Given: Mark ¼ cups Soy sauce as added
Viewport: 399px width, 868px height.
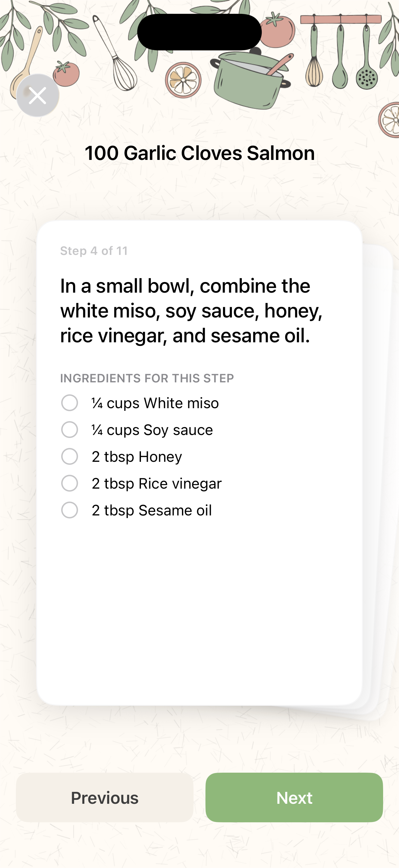Looking at the screenshot, I should (70, 430).
